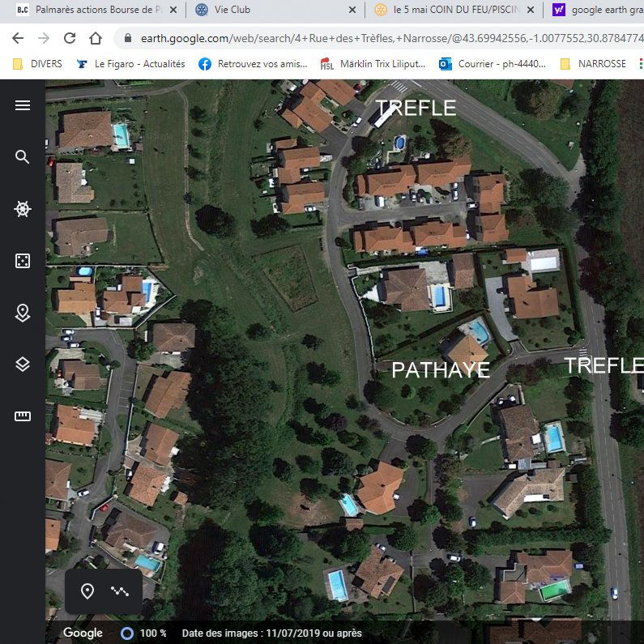Launch Voyager ship wheel icon
Screen dimensions: 644x644
pyautogui.click(x=23, y=209)
